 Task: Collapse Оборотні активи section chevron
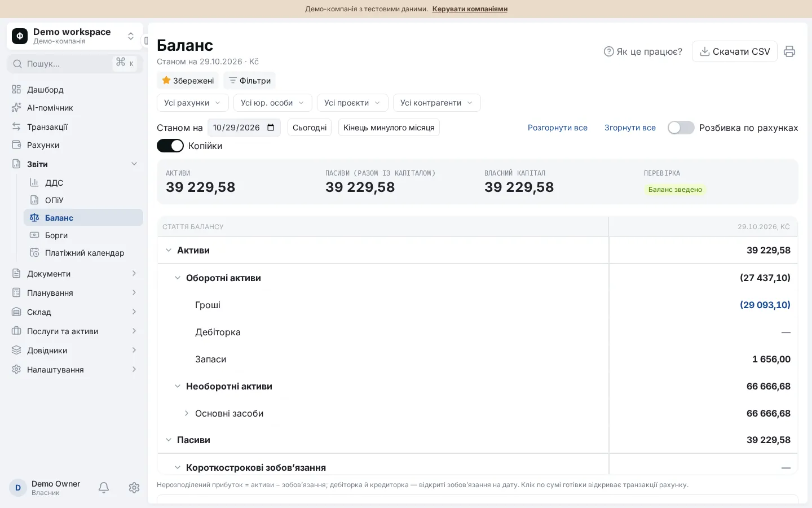[x=178, y=278]
